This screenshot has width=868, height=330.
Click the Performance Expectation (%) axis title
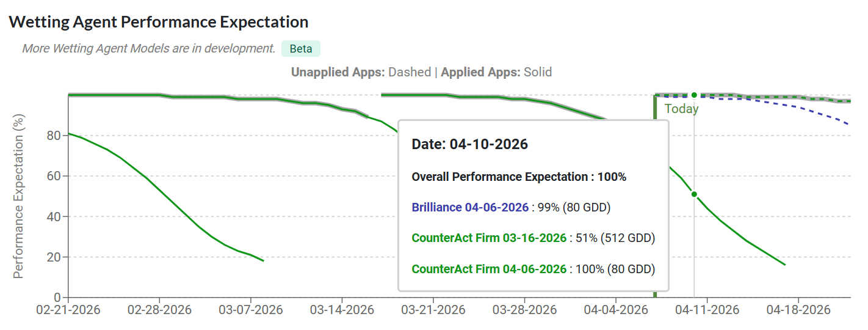click(19, 196)
